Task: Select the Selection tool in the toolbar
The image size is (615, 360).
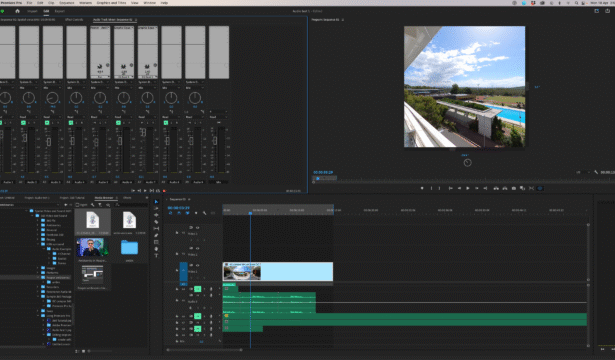Action: pyautogui.click(x=156, y=202)
